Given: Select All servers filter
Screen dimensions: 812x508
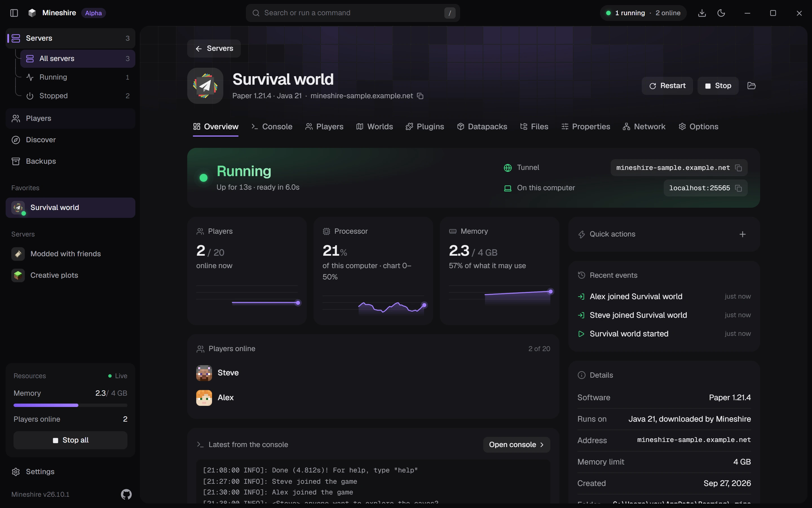Looking at the screenshot, I should point(78,58).
